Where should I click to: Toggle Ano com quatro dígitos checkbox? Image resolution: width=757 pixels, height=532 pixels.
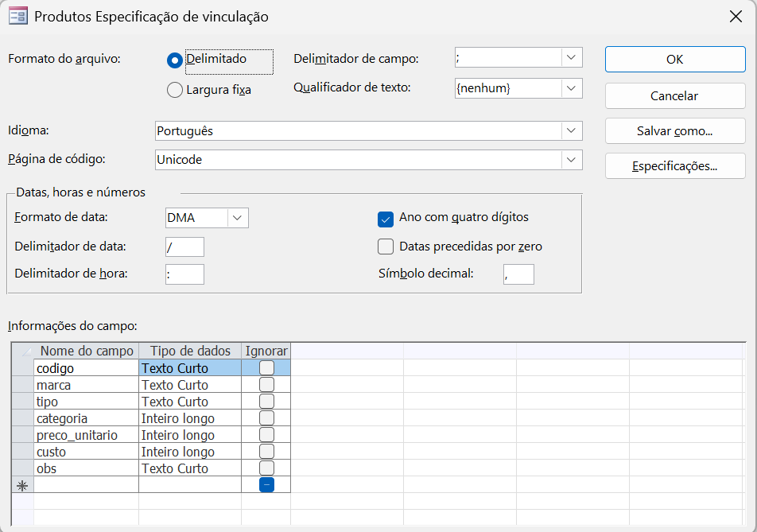(x=386, y=219)
